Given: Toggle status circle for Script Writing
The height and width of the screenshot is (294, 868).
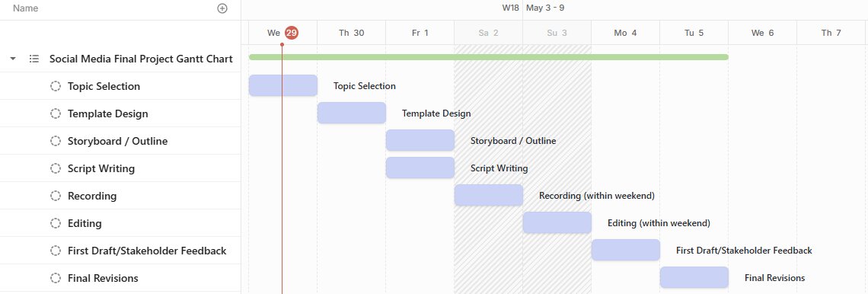Looking at the screenshot, I should (56, 168).
